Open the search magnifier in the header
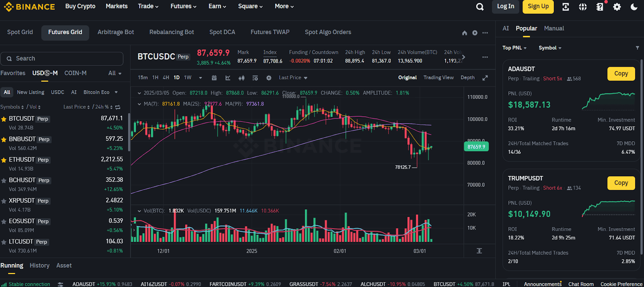644x287 pixels. click(480, 7)
